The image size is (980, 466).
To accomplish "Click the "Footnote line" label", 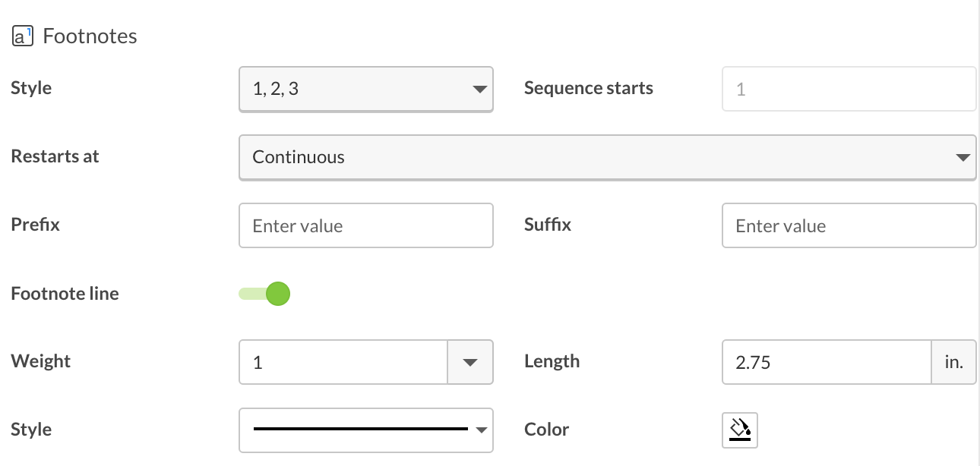I will point(65,294).
